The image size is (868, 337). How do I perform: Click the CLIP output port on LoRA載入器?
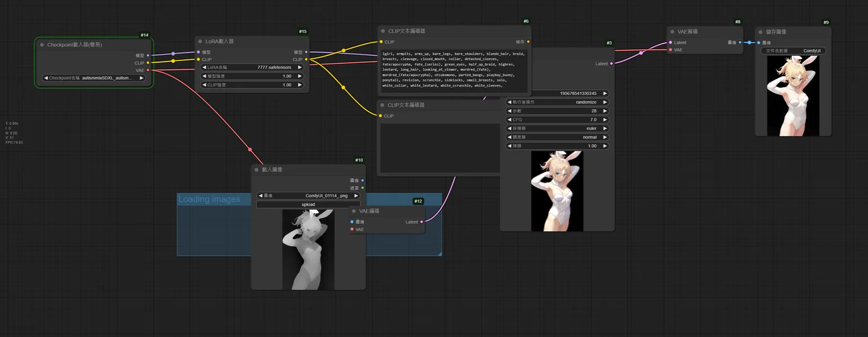pos(306,59)
